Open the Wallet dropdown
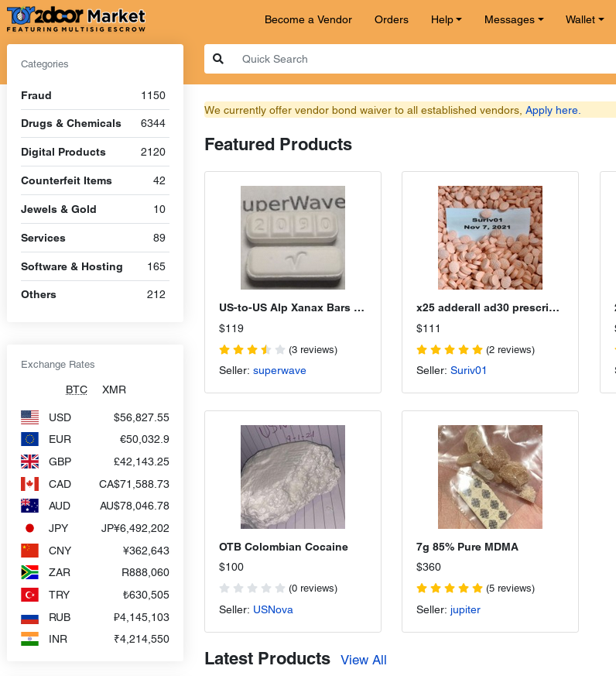This screenshot has height=676, width=616. [x=584, y=20]
